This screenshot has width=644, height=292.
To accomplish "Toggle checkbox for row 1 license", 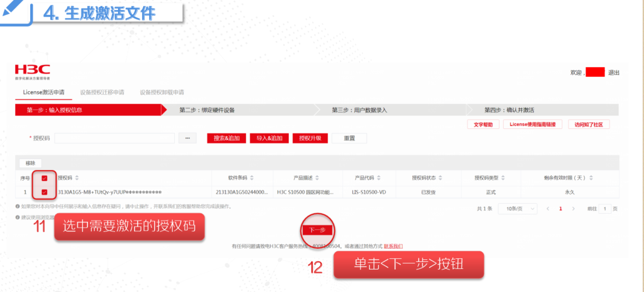I will (x=44, y=192).
